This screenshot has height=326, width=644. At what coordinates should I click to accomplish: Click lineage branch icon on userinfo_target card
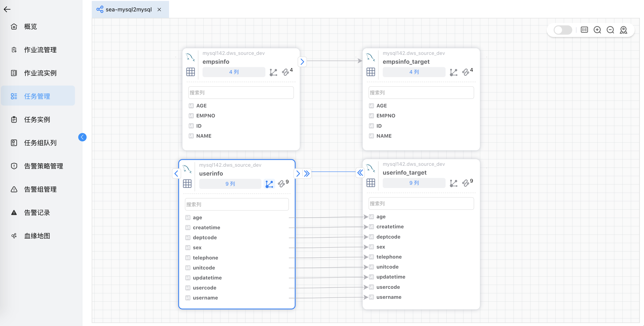[453, 183]
